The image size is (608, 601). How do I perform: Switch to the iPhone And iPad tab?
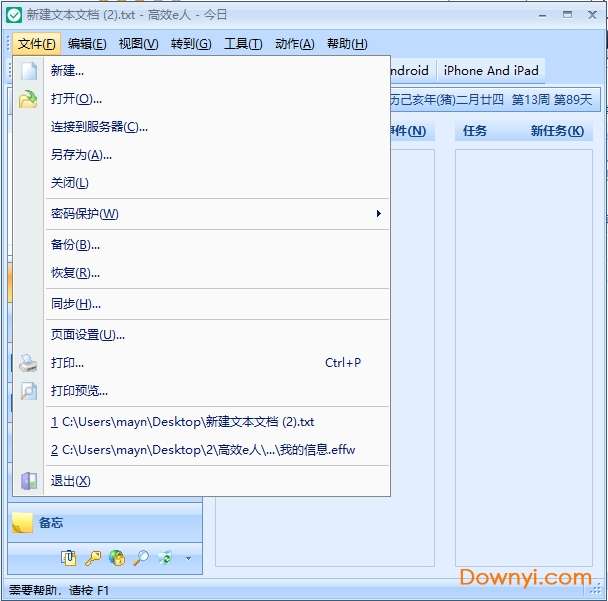point(491,71)
